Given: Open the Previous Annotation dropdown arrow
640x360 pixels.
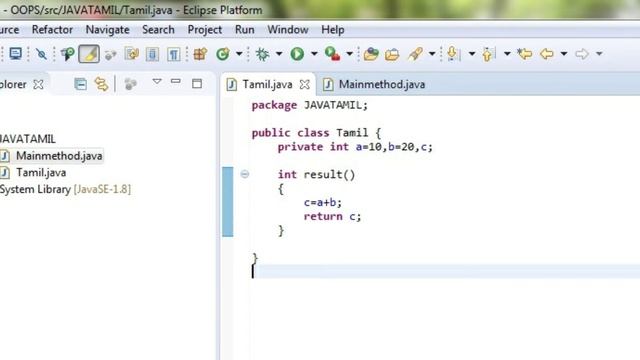Looking at the screenshot, I should (x=507, y=53).
